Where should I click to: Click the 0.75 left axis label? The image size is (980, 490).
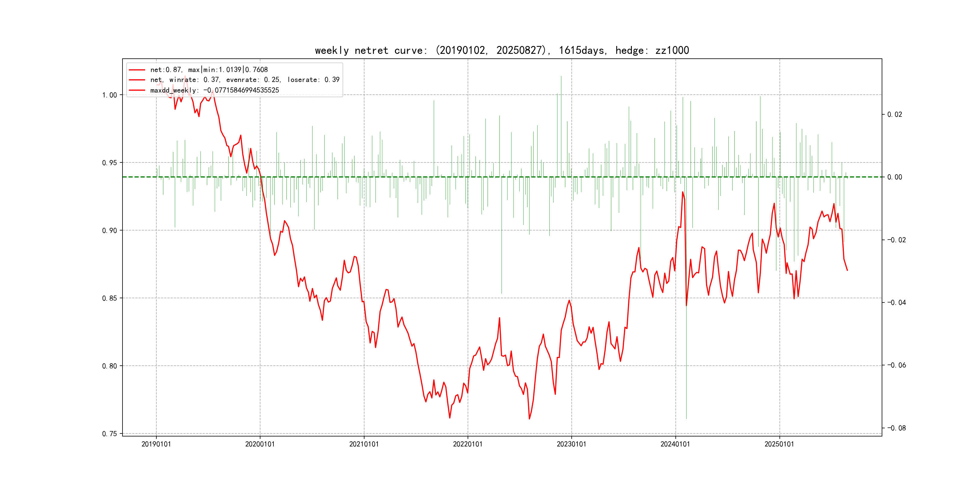109,434
